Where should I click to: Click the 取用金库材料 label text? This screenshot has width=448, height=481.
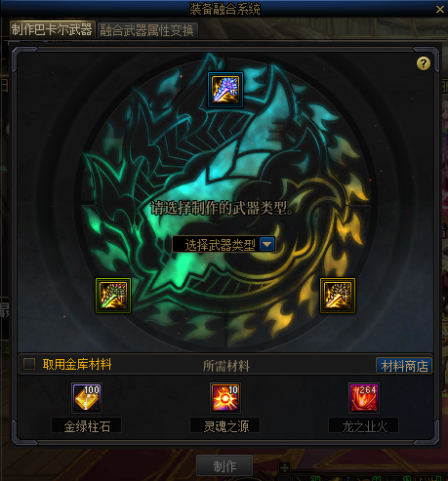77,364
